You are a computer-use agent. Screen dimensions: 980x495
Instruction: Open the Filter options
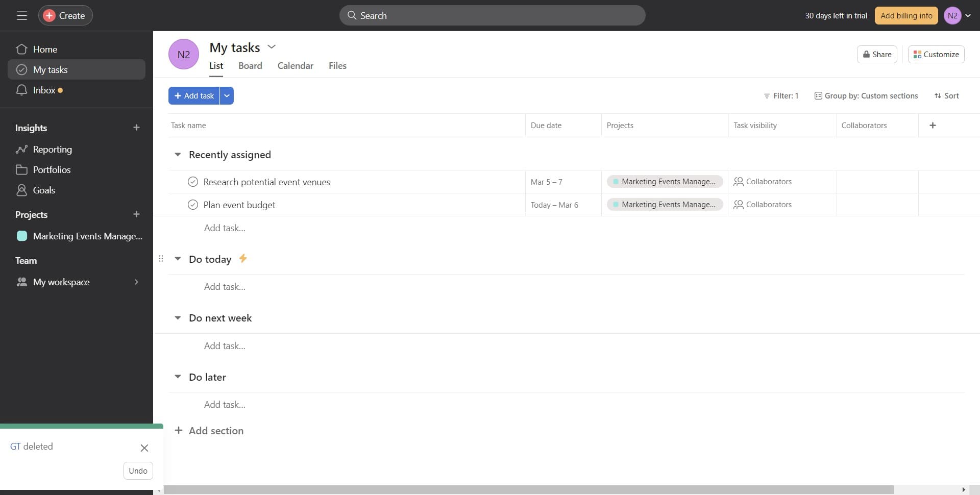pyautogui.click(x=781, y=95)
